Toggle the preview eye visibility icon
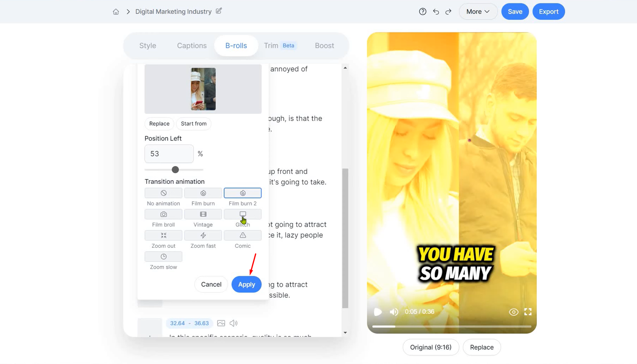 pyautogui.click(x=513, y=312)
